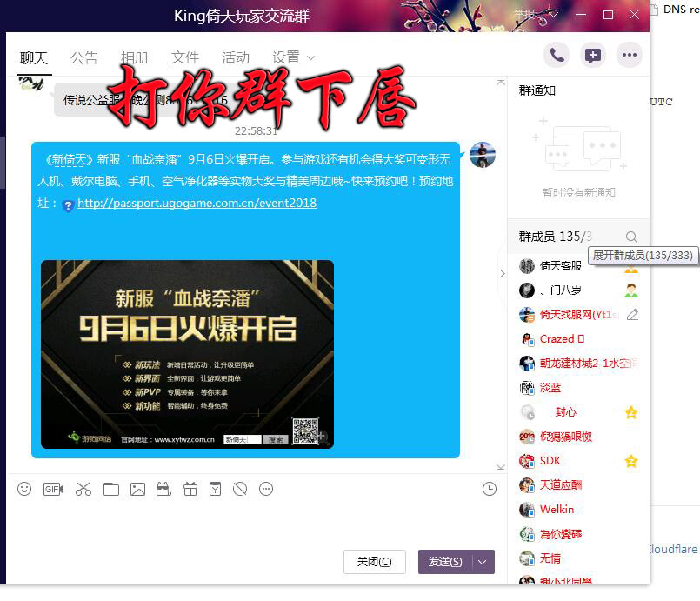700x601 pixels.
Task: Expand the send button dropdown arrow
Action: pyautogui.click(x=483, y=562)
